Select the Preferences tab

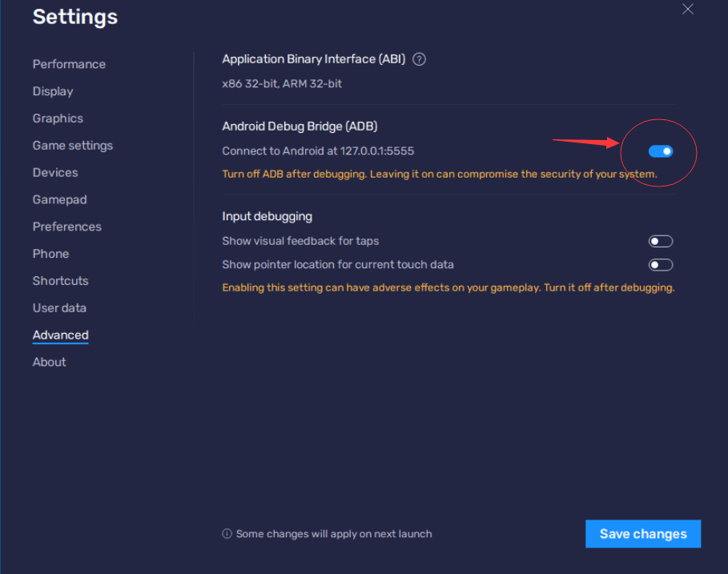click(x=66, y=227)
